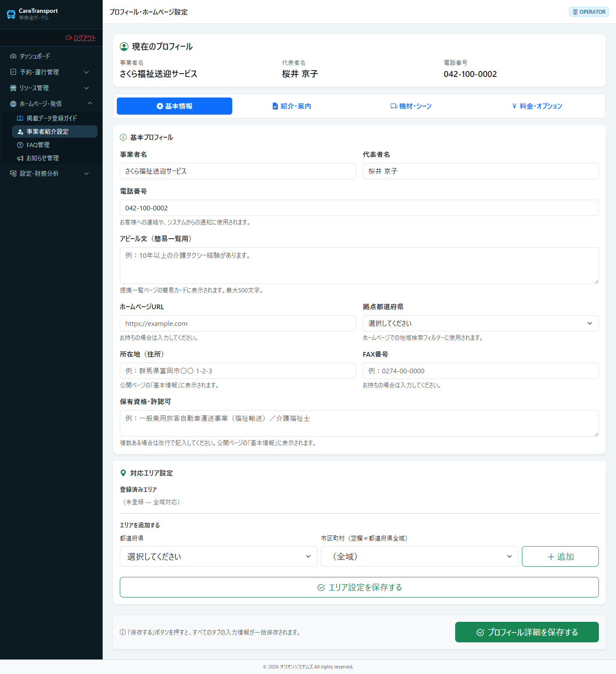Image resolution: width=616 pixels, height=674 pixels.
Task: Switch to the 料金・オプション tab
Action: (537, 106)
